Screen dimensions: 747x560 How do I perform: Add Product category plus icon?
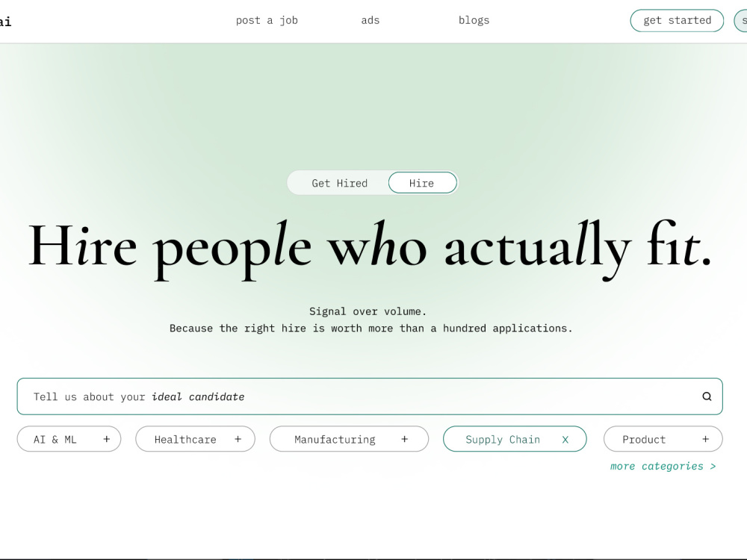(706, 439)
